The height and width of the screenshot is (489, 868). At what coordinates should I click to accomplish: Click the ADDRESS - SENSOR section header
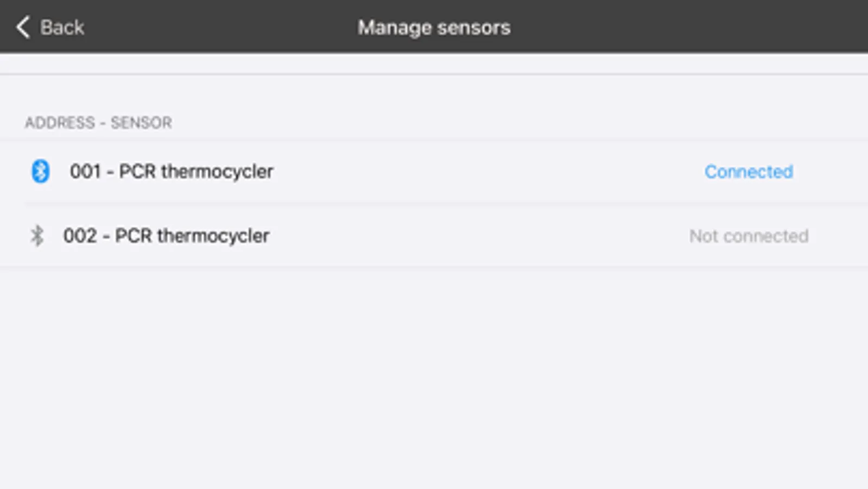click(x=98, y=123)
